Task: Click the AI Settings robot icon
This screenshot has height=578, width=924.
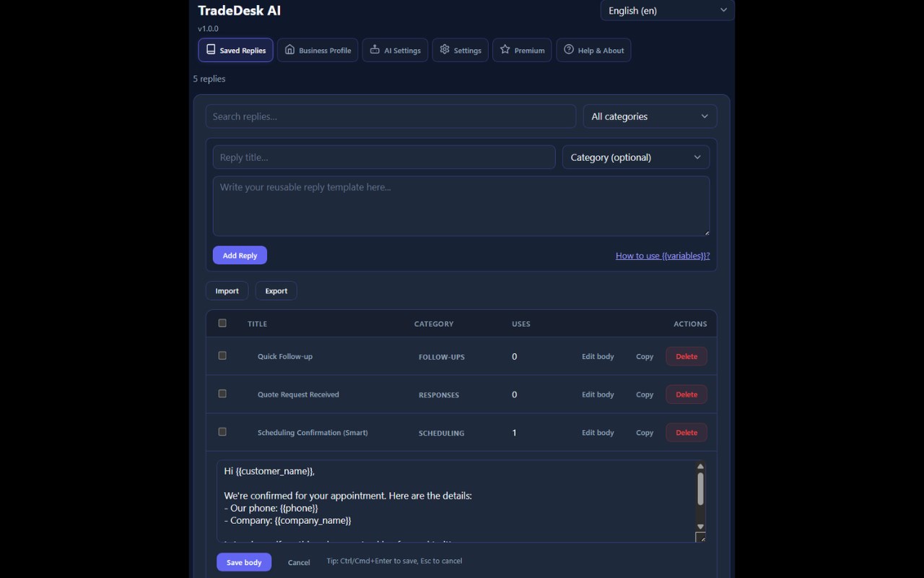Action: (x=375, y=50)
